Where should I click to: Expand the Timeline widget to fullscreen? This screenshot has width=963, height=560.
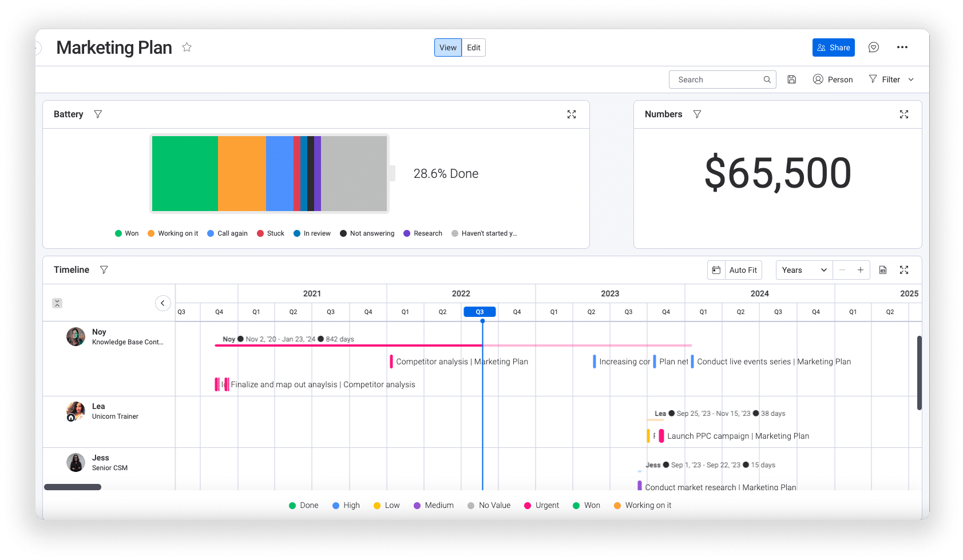tap(903, 270)
